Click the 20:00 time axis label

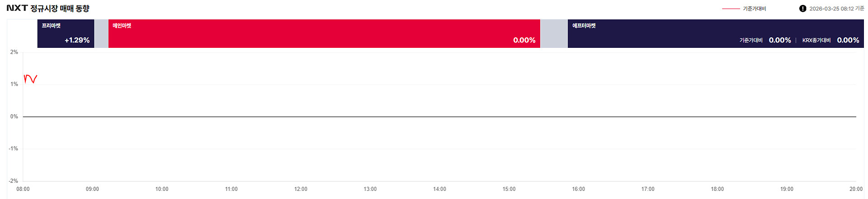(x=856, y=189)
